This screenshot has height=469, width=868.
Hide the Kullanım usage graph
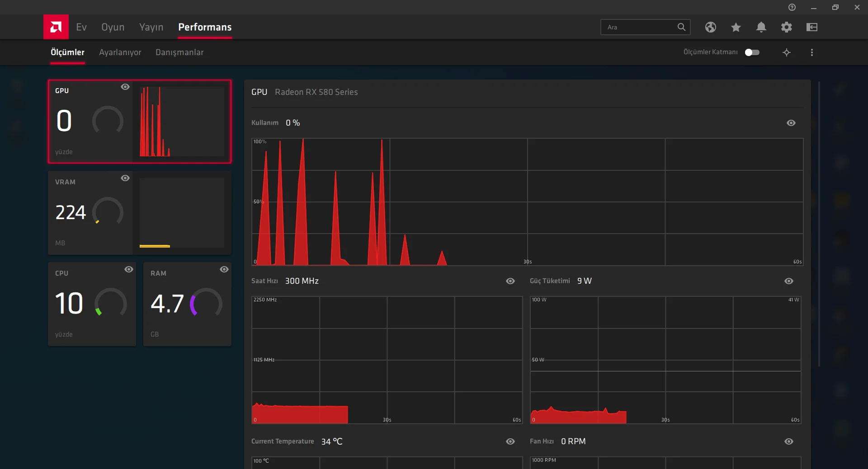tap(791, 123)
